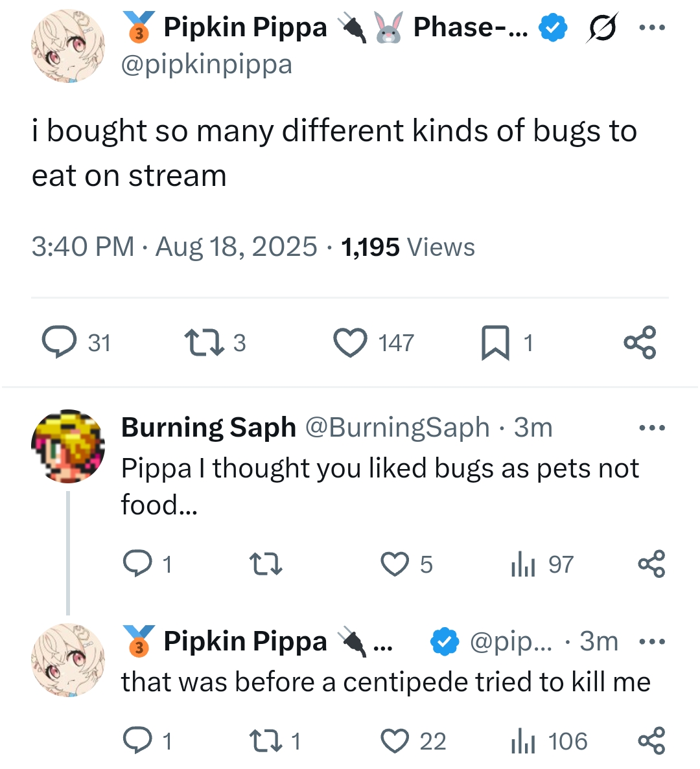
Task: Share Burning Saph's reply
Action: tap(651, 564)
